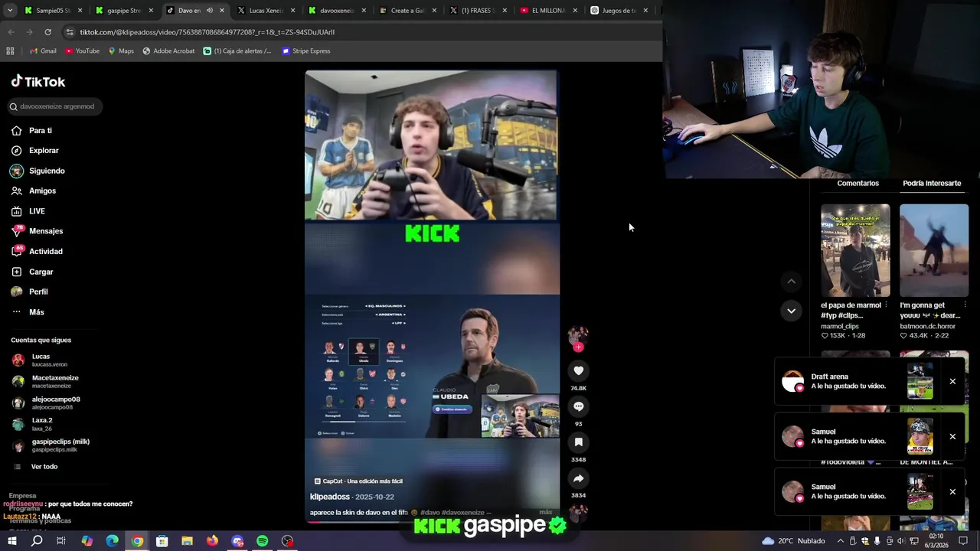Go to the previous video with the up arrow
980x551 pixels.
pyautogui.click(x=791, y=282)
